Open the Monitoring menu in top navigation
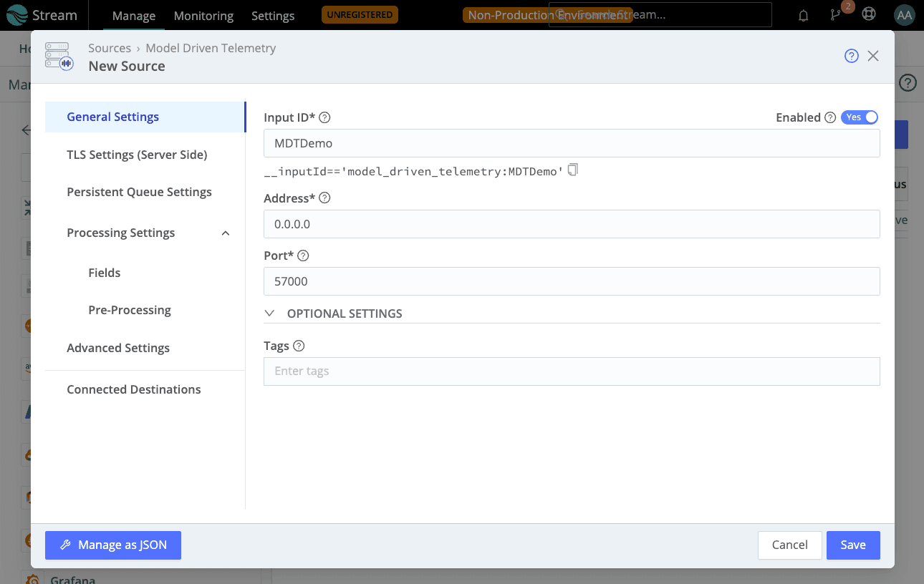 [x=203, y=16]
